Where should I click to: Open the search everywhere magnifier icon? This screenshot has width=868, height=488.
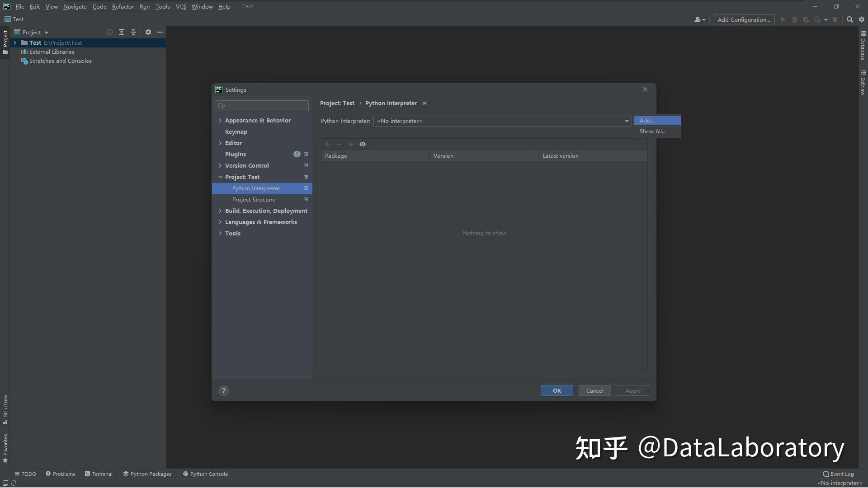(x=849, y=19)
